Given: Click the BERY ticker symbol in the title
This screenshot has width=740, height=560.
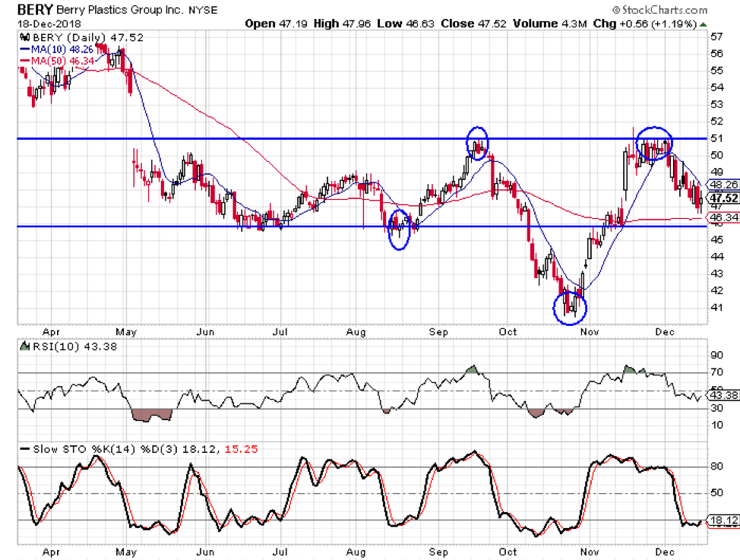Looking at the screenshot, I should point(35,9).
